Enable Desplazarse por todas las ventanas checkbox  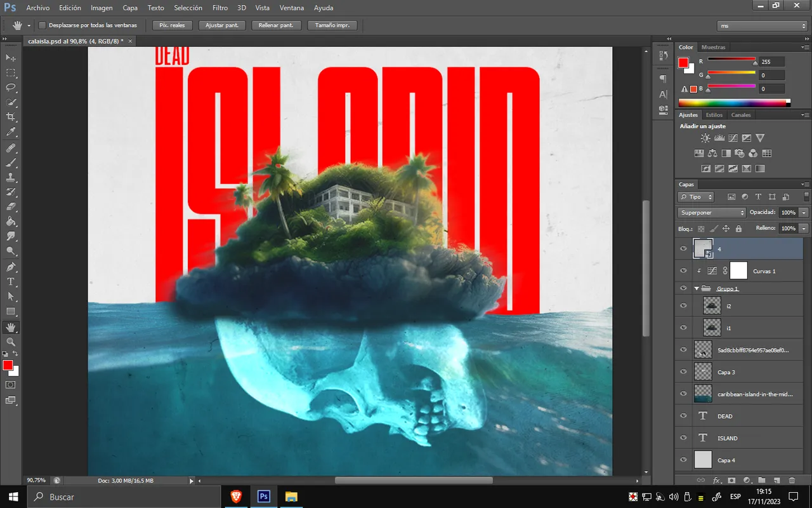(42, 25)
